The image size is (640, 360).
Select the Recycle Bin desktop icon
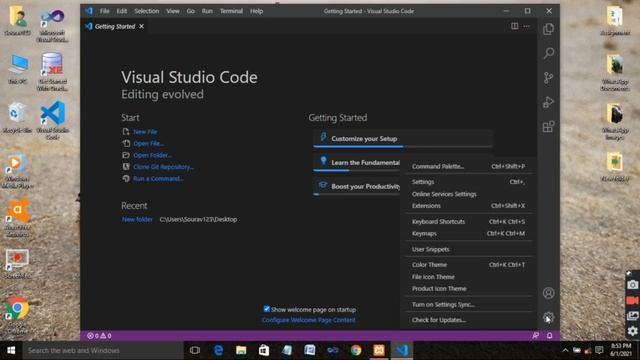tap(17, 118)
